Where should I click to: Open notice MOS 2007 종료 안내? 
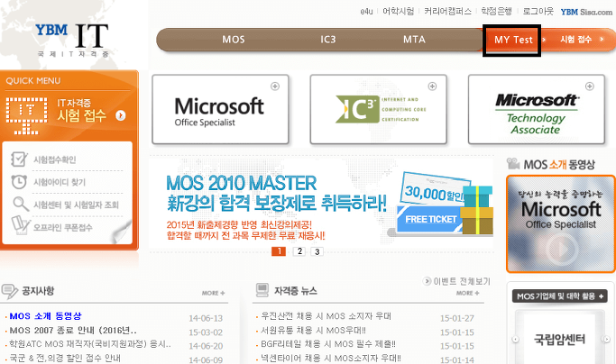tap(73, 331)
